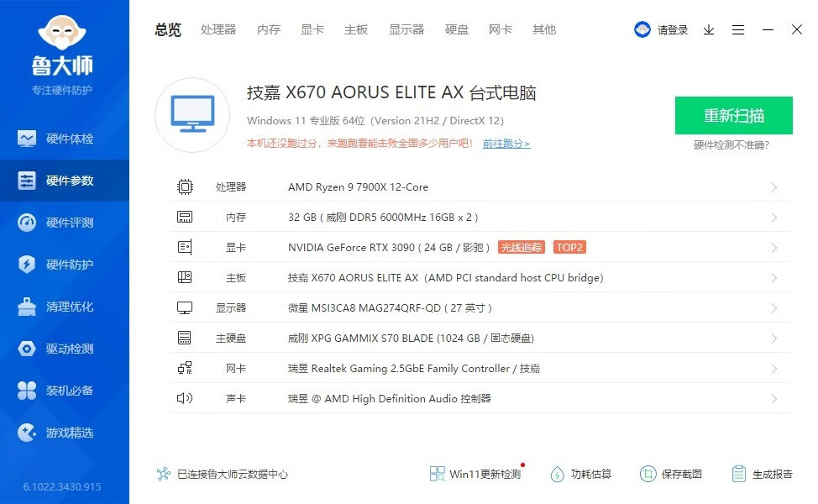Click the 网卡 network adapter icon
The height and width of the screenshot is (504, 818).
pyautogui.click(x=185, y=369)
